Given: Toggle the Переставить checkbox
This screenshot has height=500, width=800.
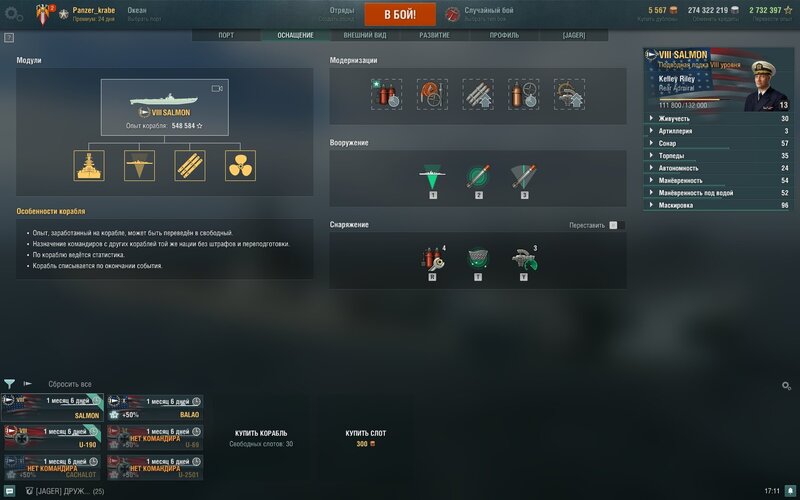Looking at the screenshot, I should (613, 225).
